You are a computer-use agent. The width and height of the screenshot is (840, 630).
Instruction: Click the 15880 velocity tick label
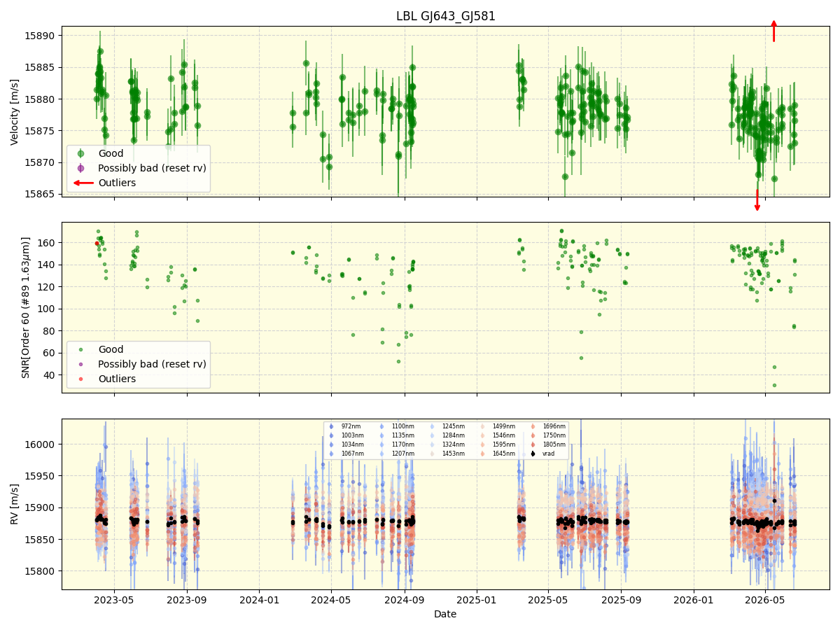[x=41, y=99]
